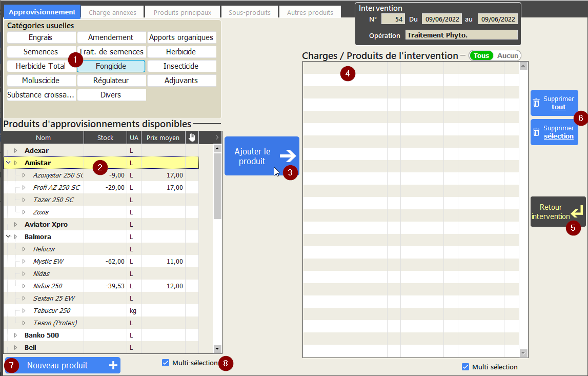Expand the Adexar row triangle
Image resolution: width=588 pixels, height=376 pixels.
pos(15,150)
